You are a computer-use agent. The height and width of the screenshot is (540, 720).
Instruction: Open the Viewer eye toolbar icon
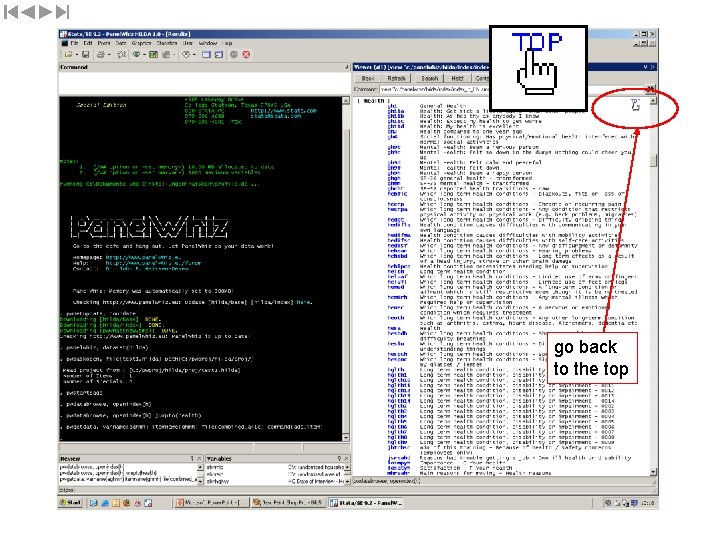coord(136,55)
